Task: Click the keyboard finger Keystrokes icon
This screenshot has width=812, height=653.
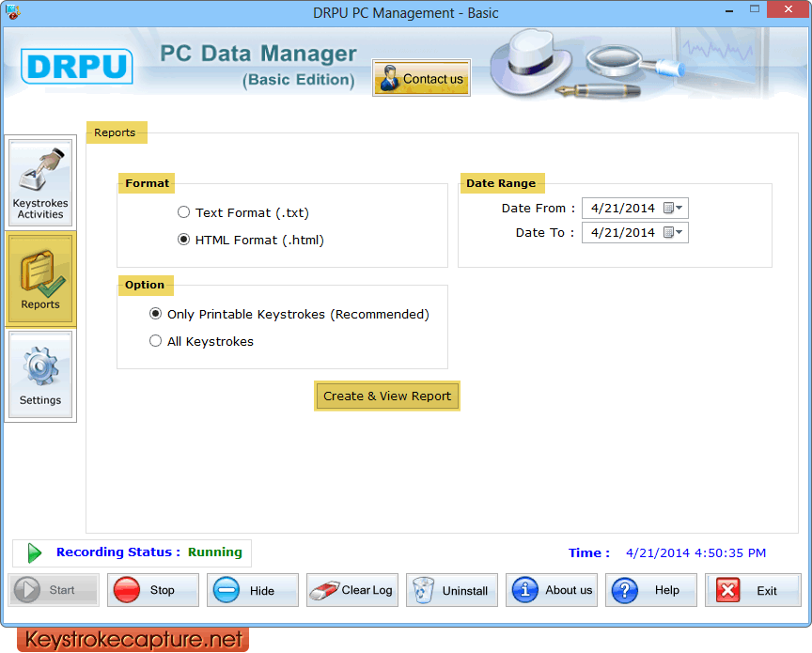Action: coord(41,169)
